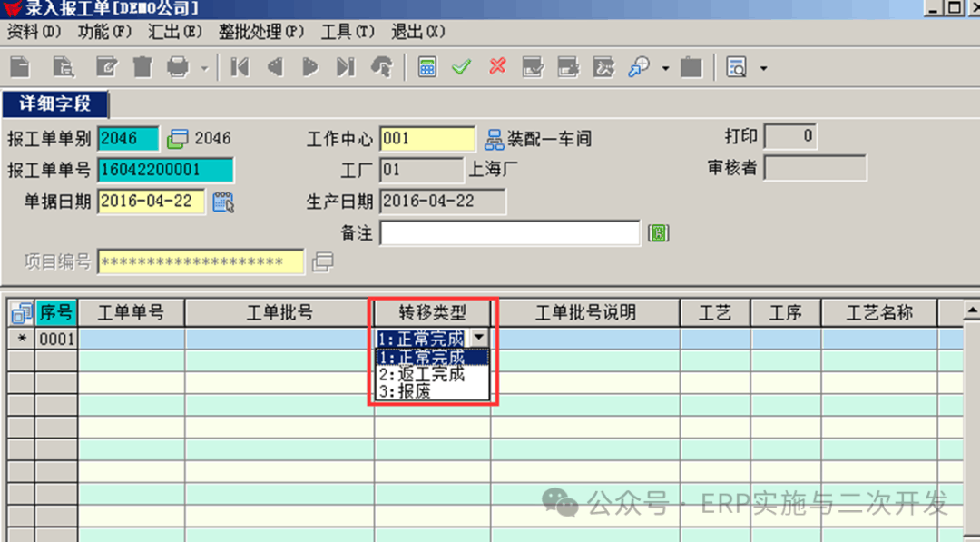This screenshot has height=542, width=980.
Task: Click the 转移类型 combo box arrow
Action: (479, 338)
